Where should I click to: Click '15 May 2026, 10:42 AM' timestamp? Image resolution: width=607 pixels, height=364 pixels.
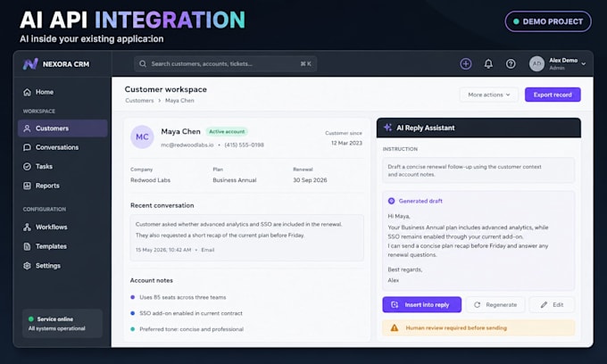163,250
